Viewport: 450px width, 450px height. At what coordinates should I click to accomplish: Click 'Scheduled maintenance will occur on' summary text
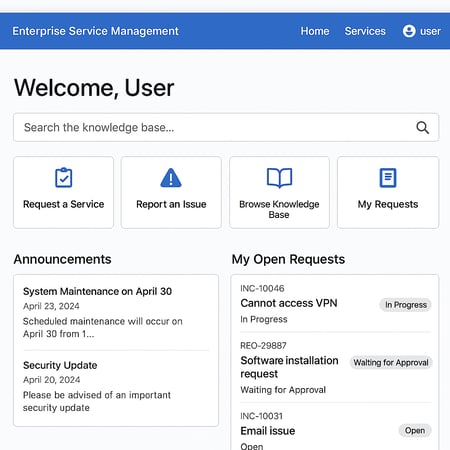[103, 321]
